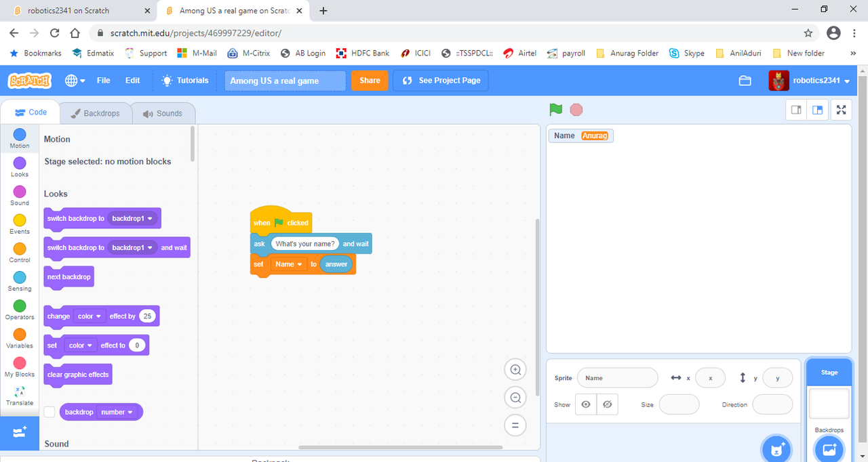868x462 pixels.
Task: Open the Variables blocks category
Action: pyautogui.click(x=20, y=338)
